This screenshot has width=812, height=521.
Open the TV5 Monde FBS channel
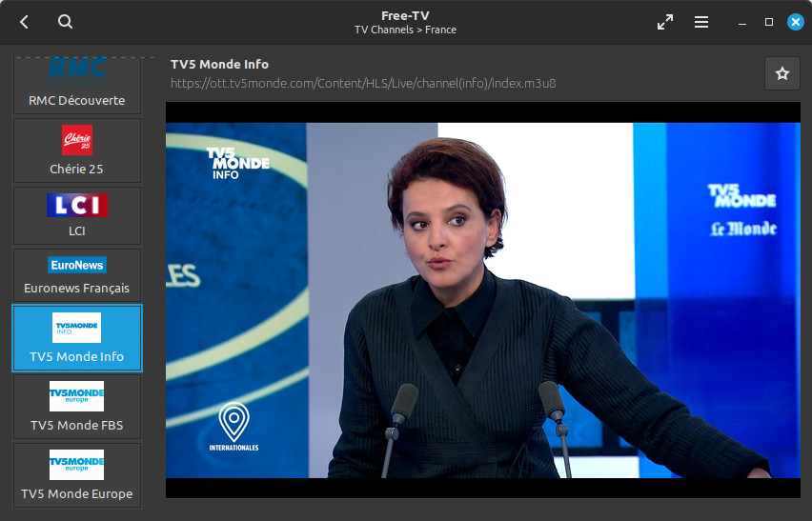(77, 407)
